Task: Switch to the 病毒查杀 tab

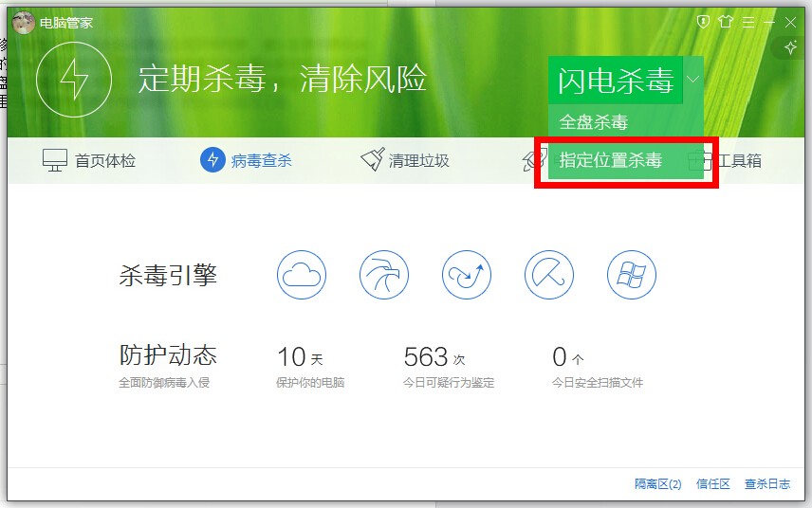Action: (x=246, y=160)
